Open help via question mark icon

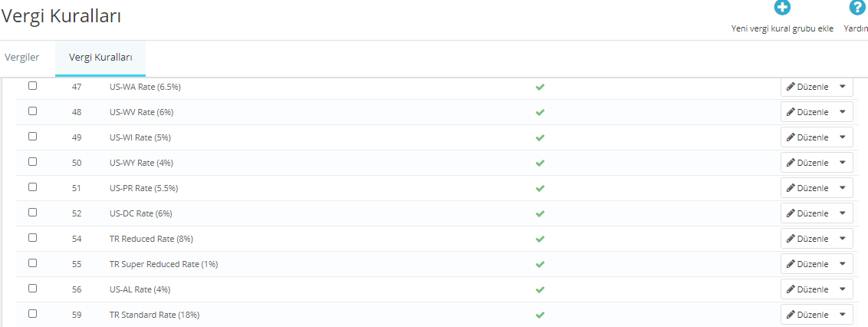[x=856, y=7]
